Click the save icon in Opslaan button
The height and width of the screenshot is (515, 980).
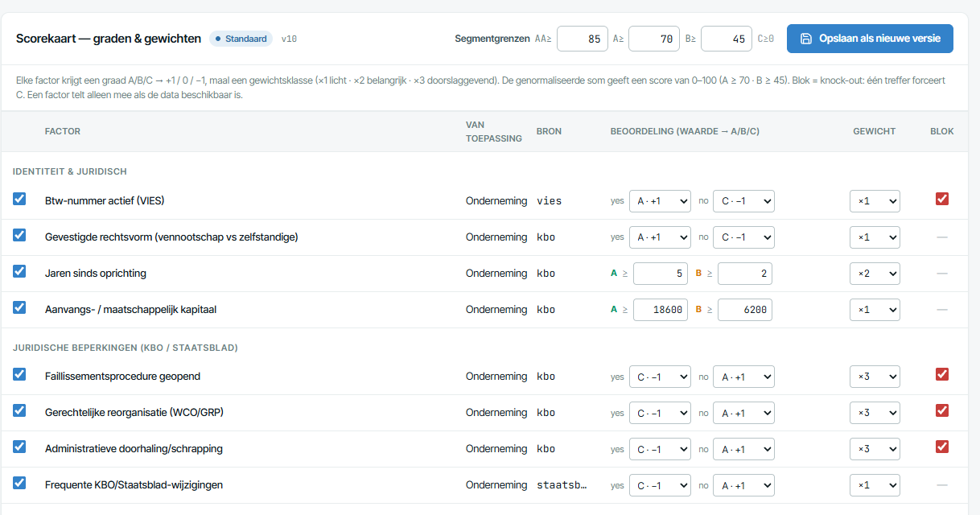coord(806,39)
